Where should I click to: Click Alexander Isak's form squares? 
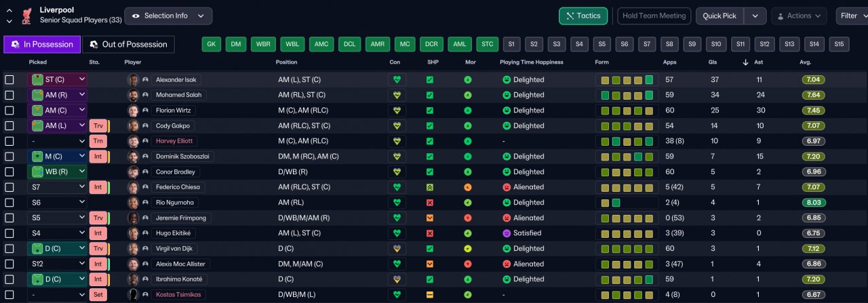[627, 79]
